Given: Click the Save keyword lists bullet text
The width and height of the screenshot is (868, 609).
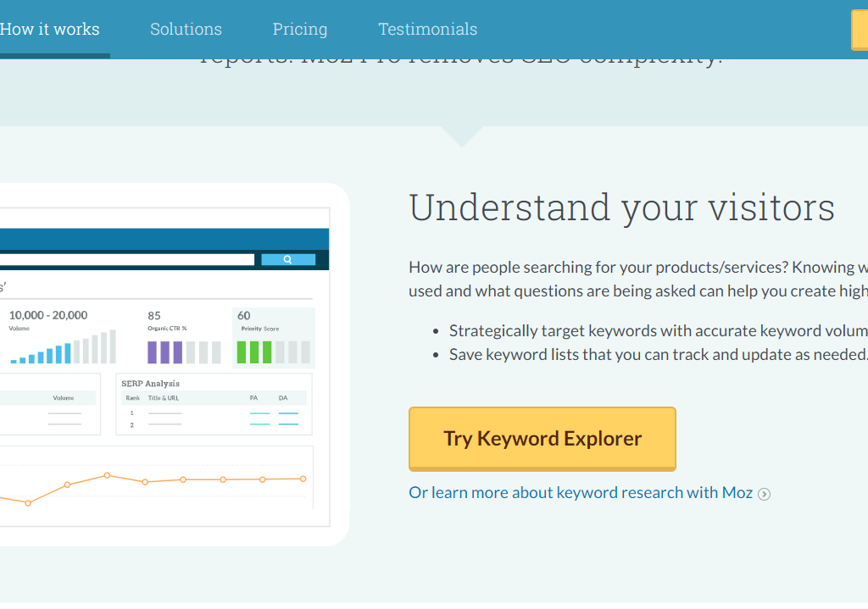Looking at the screenshot, I should 658,355.
